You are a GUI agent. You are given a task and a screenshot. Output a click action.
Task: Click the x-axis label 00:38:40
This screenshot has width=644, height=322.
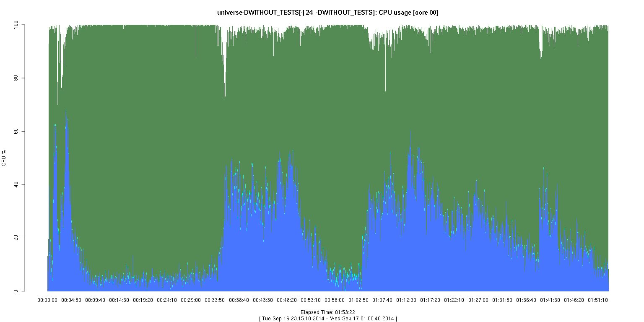coord(239,300)
